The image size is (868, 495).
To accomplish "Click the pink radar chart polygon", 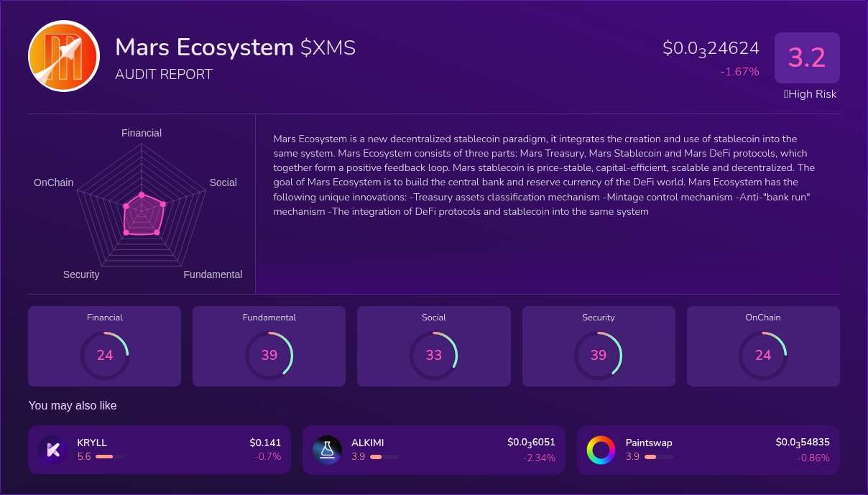I will [142, 216].
